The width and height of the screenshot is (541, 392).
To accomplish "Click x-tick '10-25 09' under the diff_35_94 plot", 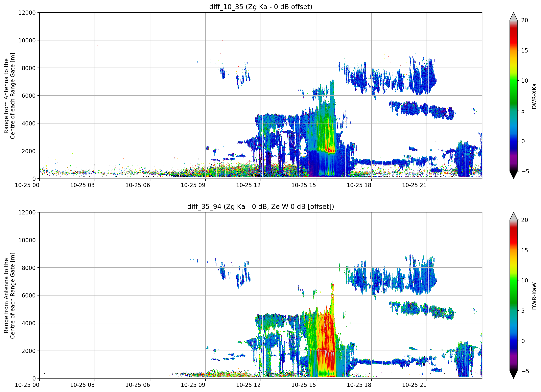I will [193, 385].
